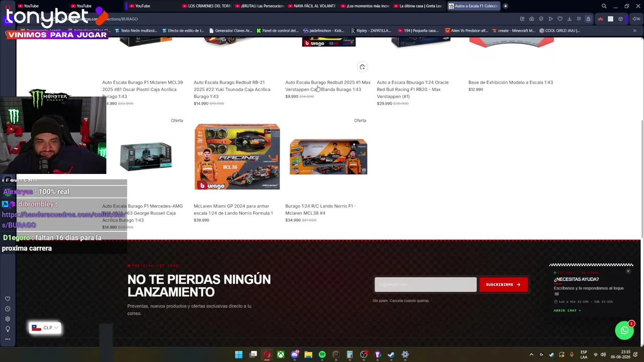Image resolution: width=644 pixels, height=362 pixels.
Task: Open the Oracle Red Bull Racing RB20 link
Action: (x=413, y=89)
